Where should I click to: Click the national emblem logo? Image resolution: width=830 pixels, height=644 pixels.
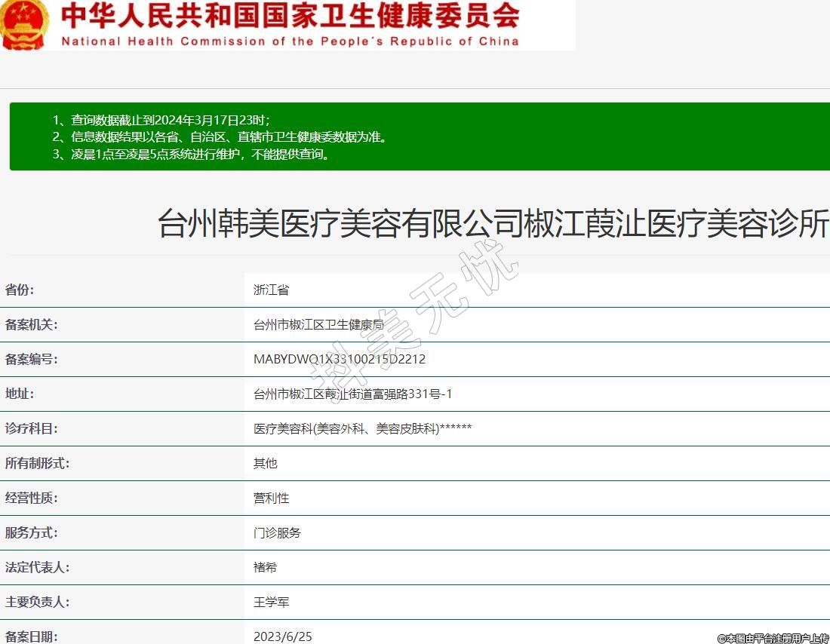coord(24,24)
